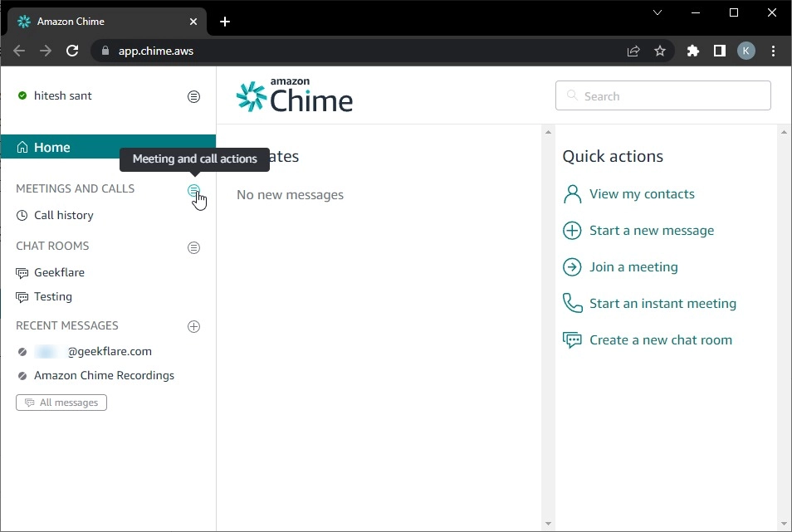The width and height of the screenshot is (792, 532).
Task: Bookmark this page with the star icon
Action: point(660,51)
